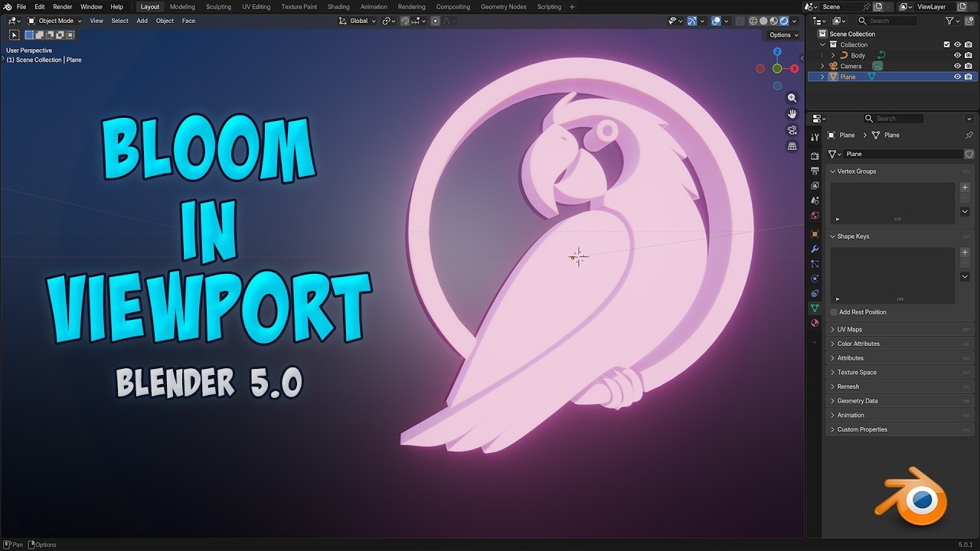Add a vertex group with the plus button

pyautogui.click(x=965, y=187)
